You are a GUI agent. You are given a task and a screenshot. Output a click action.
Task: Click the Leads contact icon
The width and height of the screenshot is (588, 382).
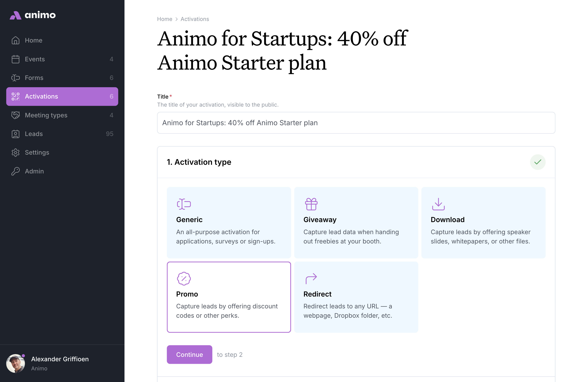pos(15,134)
